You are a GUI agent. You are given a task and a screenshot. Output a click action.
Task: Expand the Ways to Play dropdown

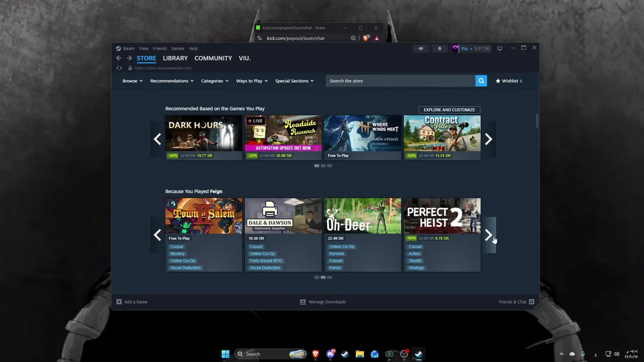252,80
